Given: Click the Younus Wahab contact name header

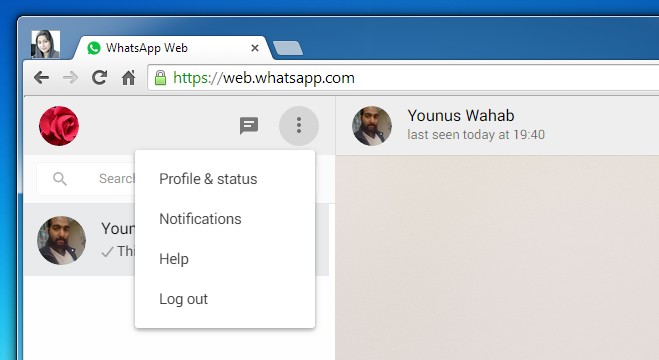Looking at the screenshot, I should (x=461, y=116).
